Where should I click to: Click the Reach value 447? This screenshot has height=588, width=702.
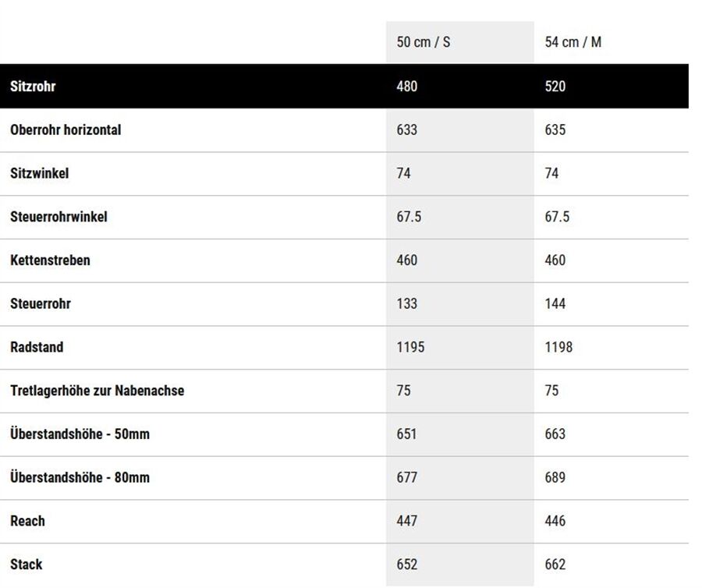[x=406, y=520]
